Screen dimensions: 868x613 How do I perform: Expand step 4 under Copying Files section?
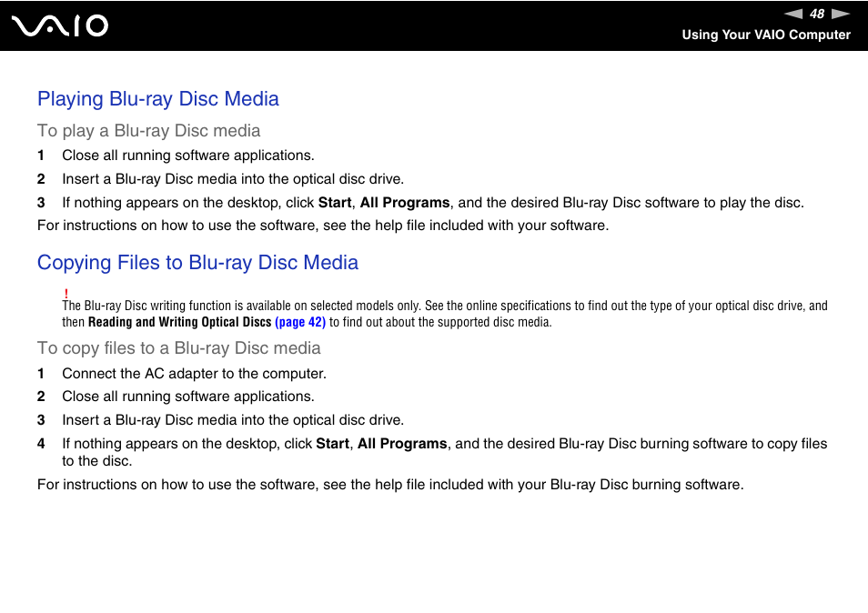[444, 451]
